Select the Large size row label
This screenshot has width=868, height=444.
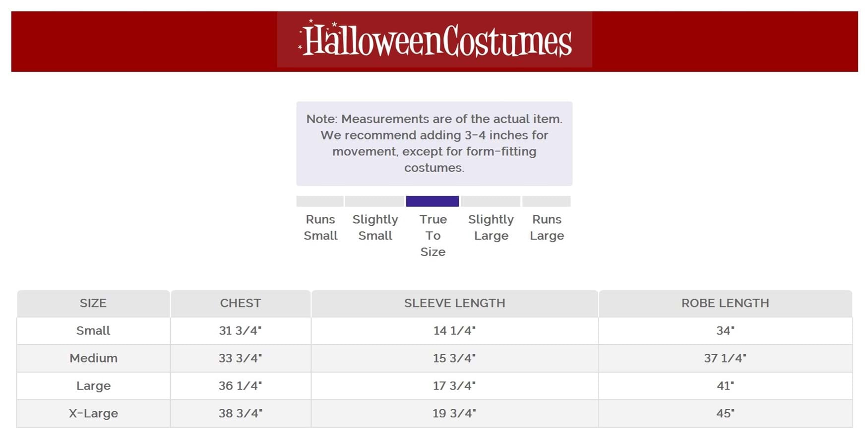click(x=93, y=386)
